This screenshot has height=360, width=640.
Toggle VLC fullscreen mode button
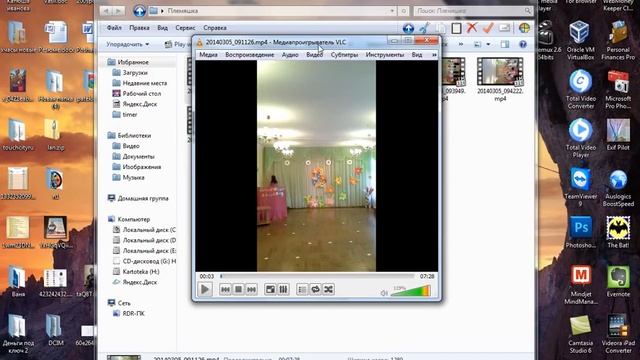[270, 289]
